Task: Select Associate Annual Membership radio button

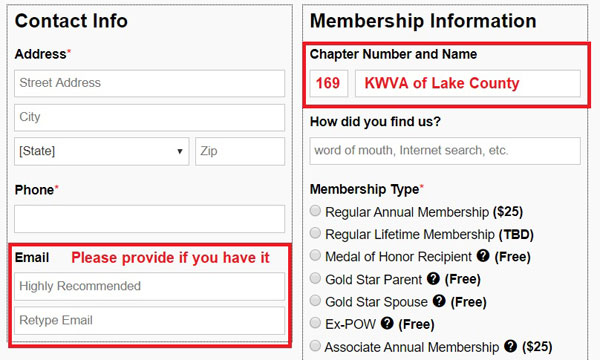Action: coord(315,345)
